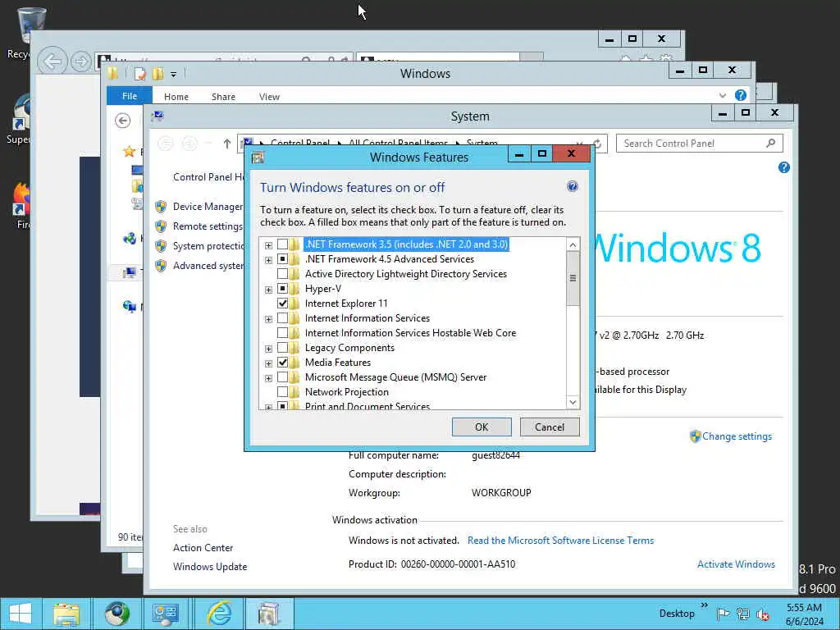Screen dimensions: 840x630
Task: Expand the Explorer ribbon chevron
Action: tap(722, 95)
